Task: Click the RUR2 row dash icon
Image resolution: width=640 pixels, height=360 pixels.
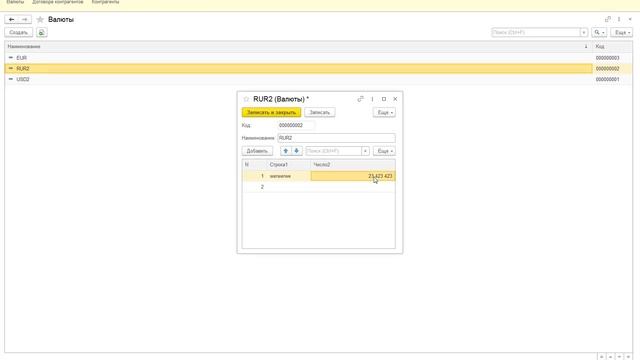Action: tap(11, 68)
